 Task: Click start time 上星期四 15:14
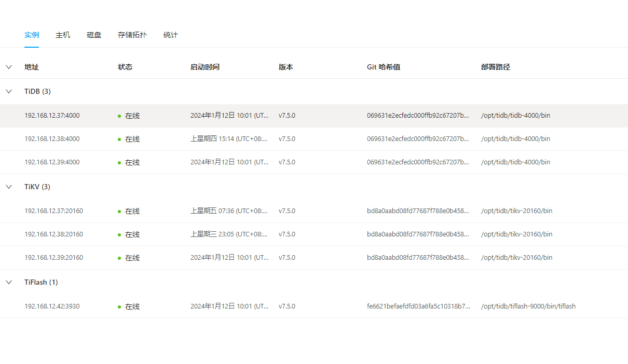pos(229,139)
